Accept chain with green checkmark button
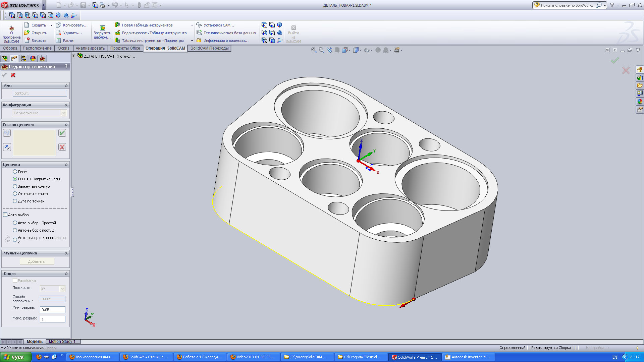The height and width of the screenshot is (362, 644). coord(62,133)
